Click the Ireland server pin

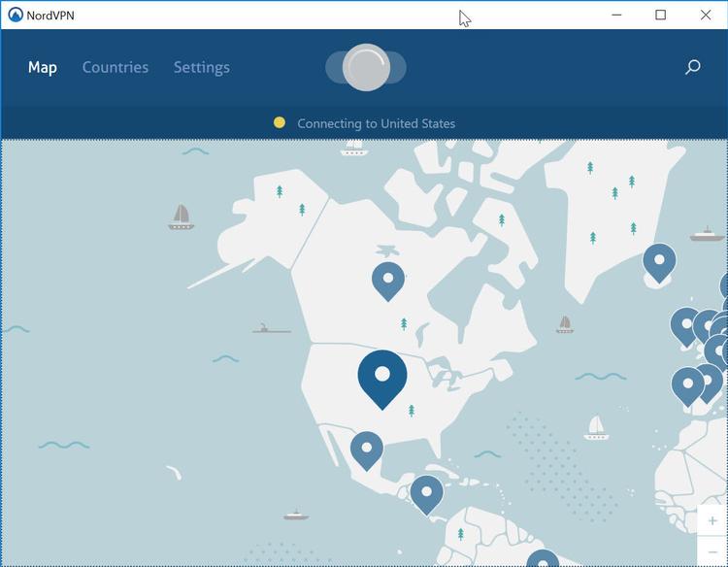point(685,325)
